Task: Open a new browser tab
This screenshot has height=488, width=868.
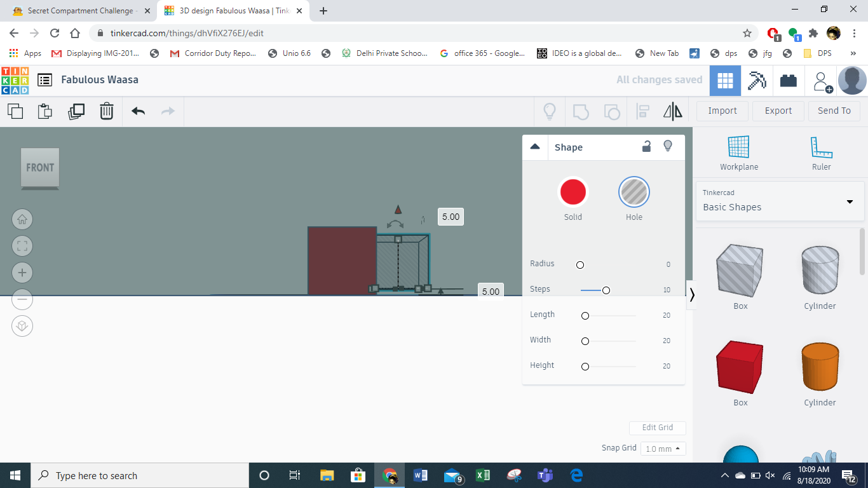Action: click(x=323, y=11)
